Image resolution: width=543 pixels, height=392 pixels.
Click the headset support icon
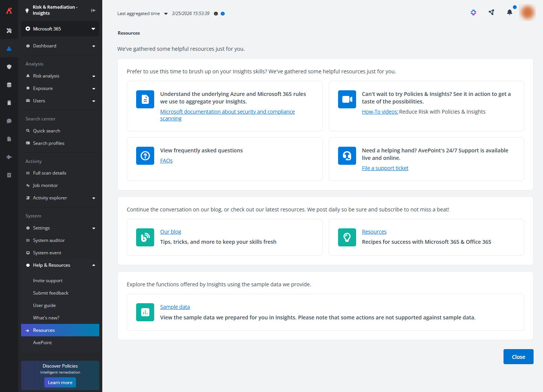click(x=347, y=156)
